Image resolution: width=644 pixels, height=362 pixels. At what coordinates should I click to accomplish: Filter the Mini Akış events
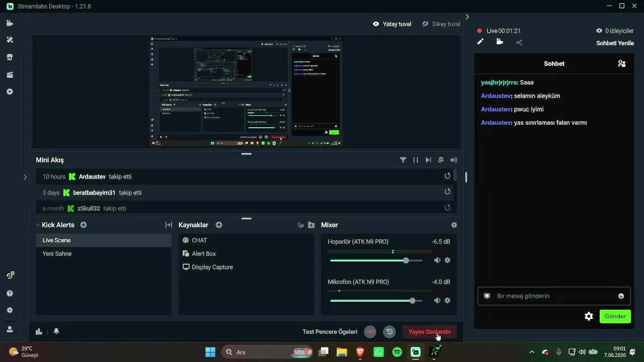pyautogui.click(x=403, y=160)
